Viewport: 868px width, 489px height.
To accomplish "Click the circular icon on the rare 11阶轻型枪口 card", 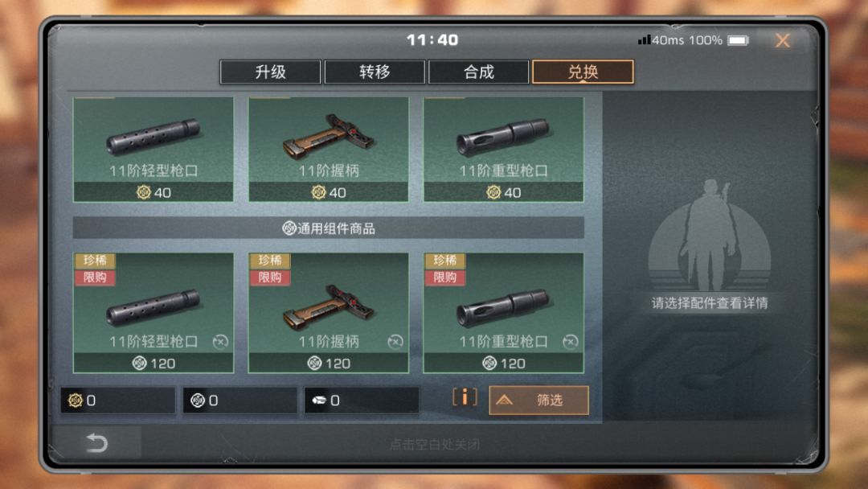I will coord(220,342).
